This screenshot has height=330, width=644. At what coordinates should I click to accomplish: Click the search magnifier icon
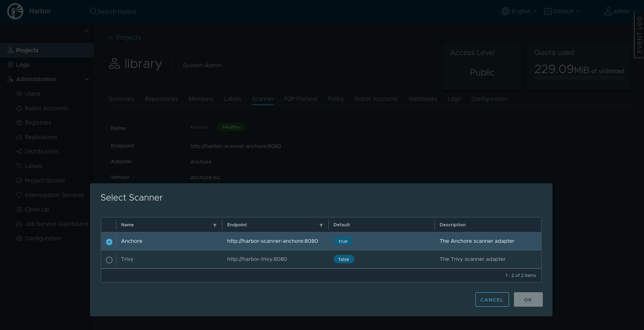coord(93,11)
